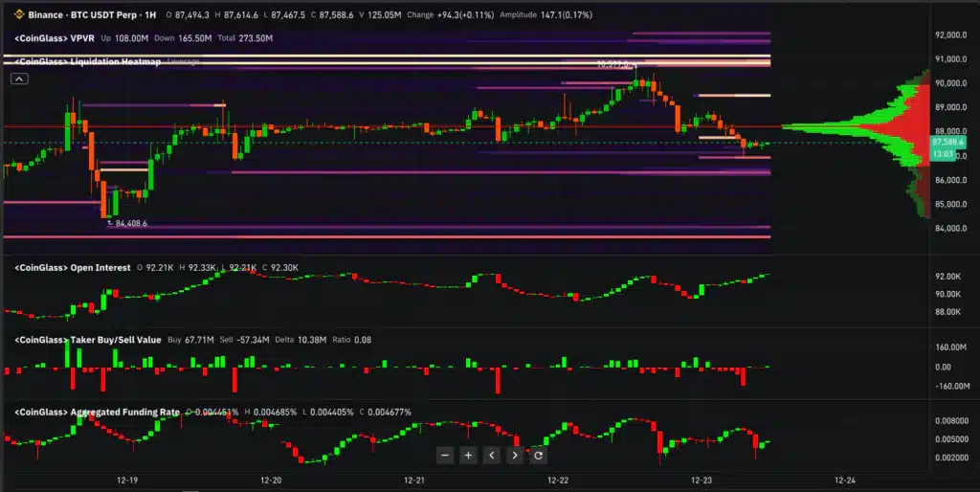Screen dimensions: 980x492
Task: Select the Liquidation Heatmap indicator label
Action: click(x=89, y=61)
